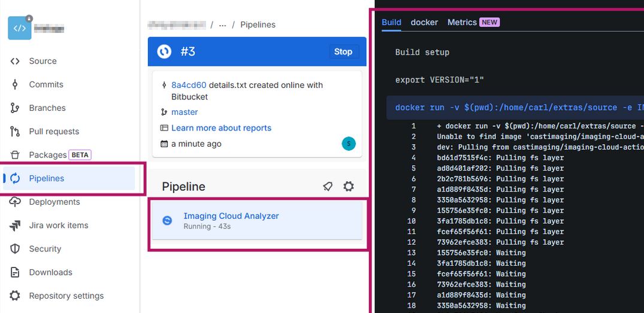Screen dimensions: 644x313
Task: Click the repository code avatar icon
Action: [x=19, y=28]
